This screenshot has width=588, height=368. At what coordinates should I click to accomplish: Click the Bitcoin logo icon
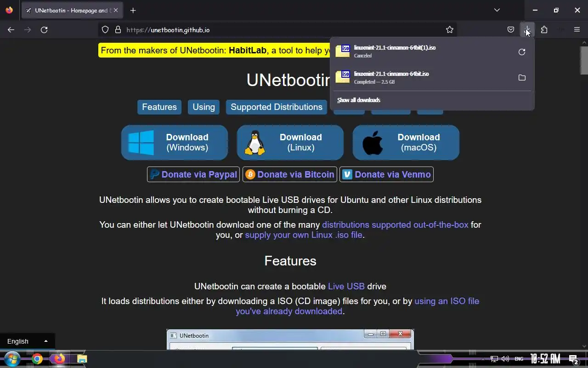(250, 174)
